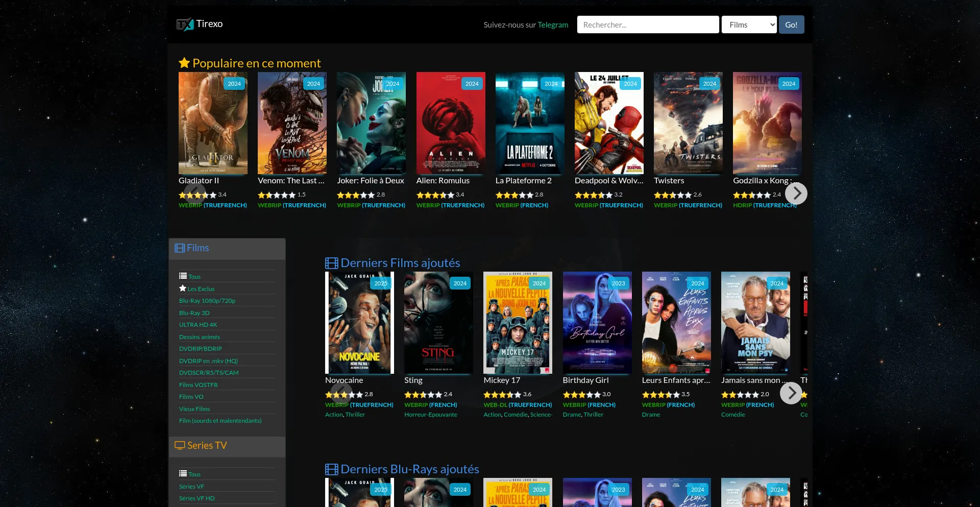Open the Gladiator II poster
Image resolution: width=980 pixels, height=507 pixels.
click(213, 123)
